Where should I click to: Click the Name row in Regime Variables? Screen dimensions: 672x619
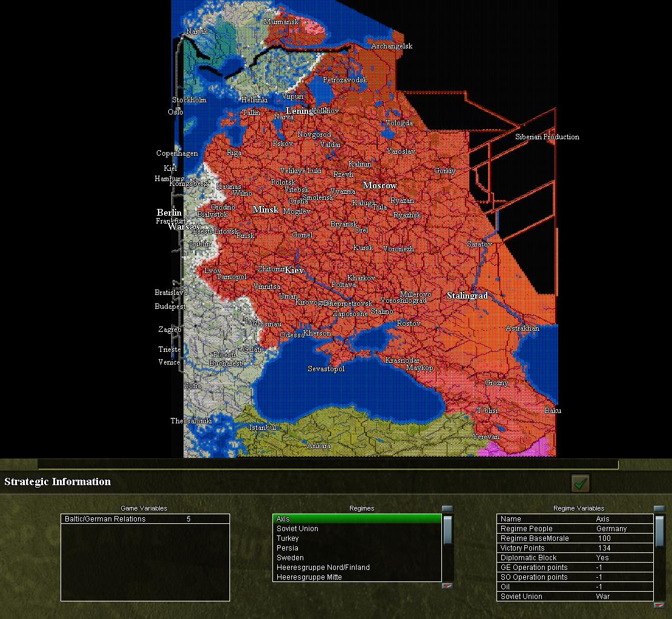tap(575, 518)
